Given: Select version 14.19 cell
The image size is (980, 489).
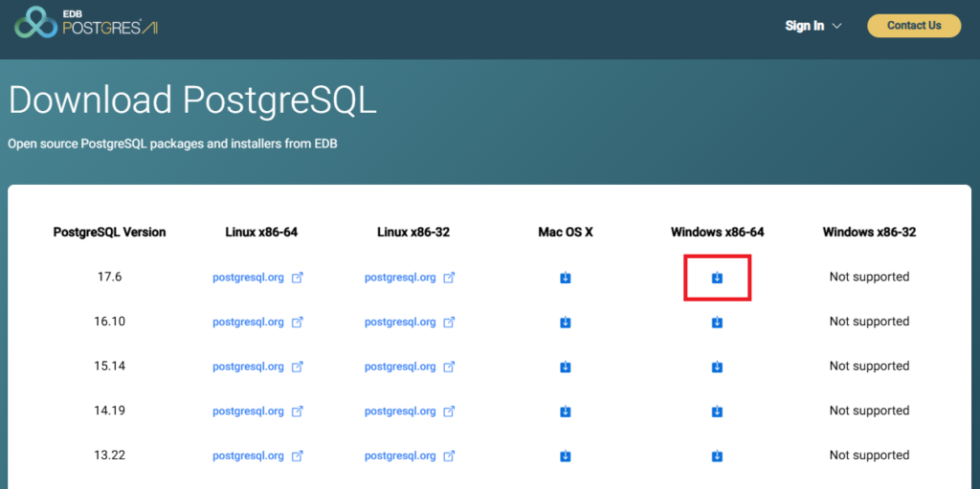Looking at the screenshot, I should (x=110, y=411).
